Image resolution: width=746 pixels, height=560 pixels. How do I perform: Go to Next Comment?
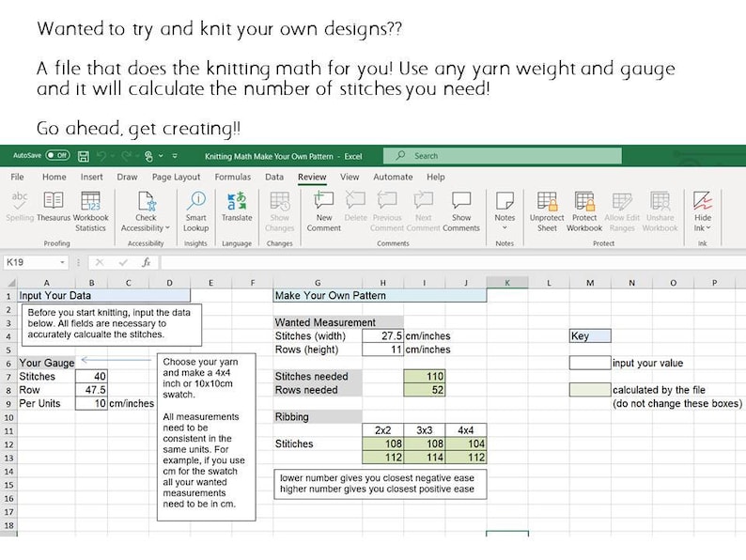(x=423, y=211)
